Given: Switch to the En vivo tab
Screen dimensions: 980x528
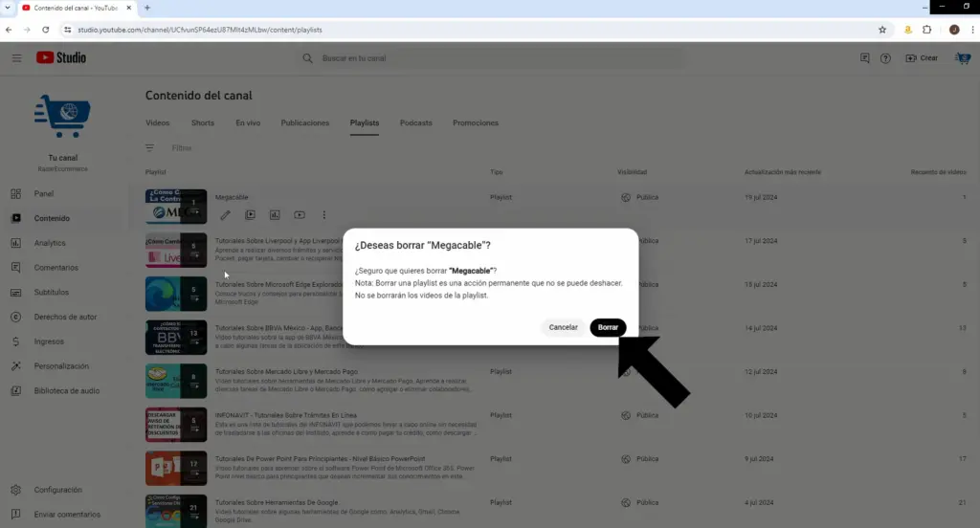Looking at the screenshot, I should click(x=248, y=123).
